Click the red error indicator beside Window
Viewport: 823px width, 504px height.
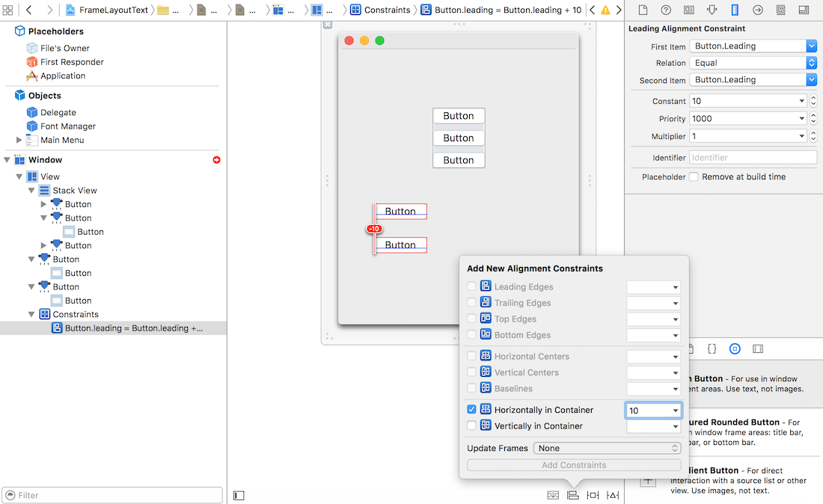coord(217,160)
